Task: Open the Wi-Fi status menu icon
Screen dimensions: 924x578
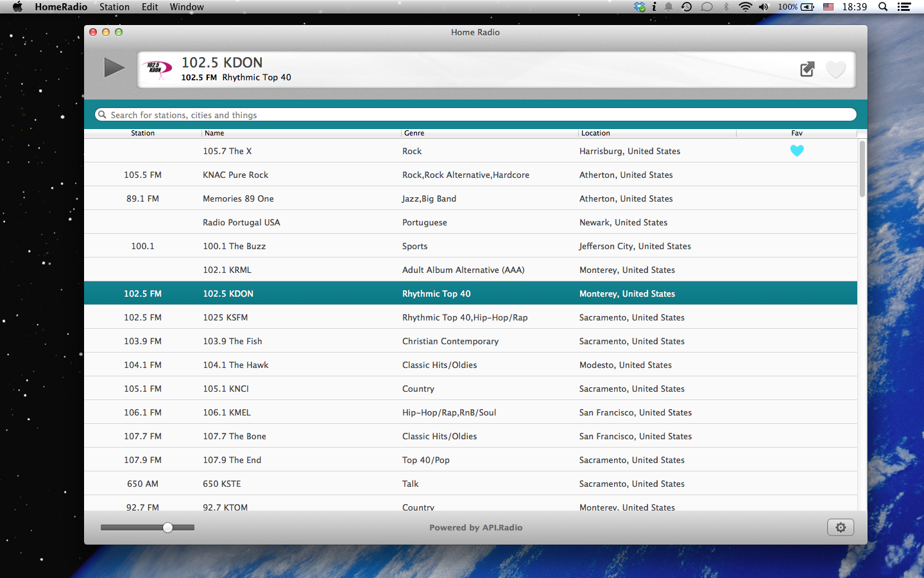Action: (745, 7)
